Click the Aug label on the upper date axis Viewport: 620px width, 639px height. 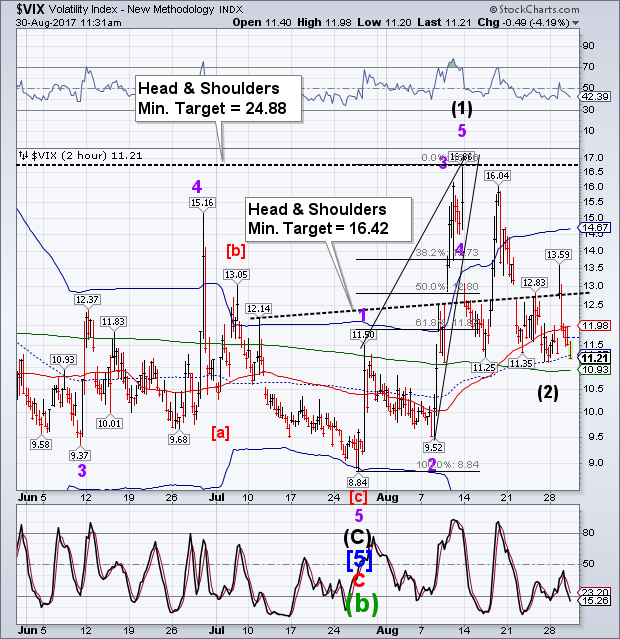[390, 494]
